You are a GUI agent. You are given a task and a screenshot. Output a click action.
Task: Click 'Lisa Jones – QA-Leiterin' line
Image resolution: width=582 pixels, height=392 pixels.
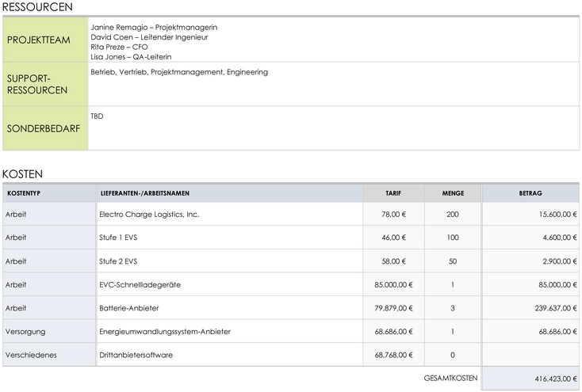[x=131, y=57]
